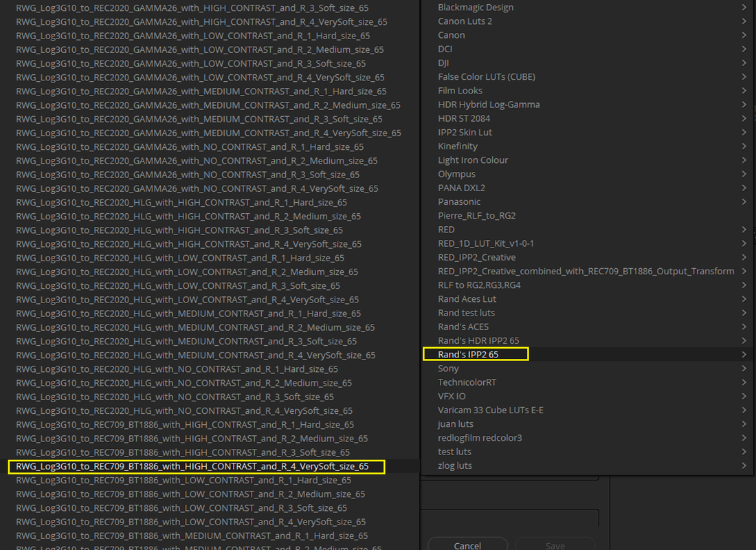Expand arrow beside zlog luts

point(744,465)
